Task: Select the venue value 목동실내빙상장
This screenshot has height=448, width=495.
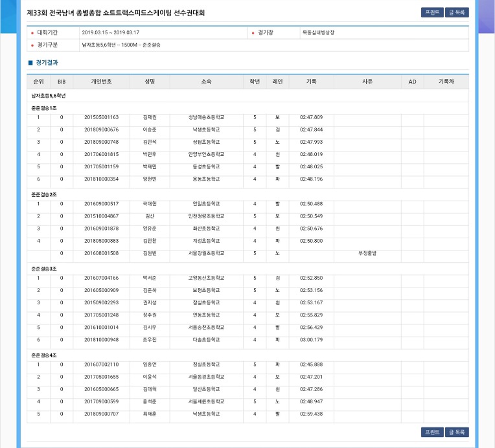Action: tap(319, 32)
